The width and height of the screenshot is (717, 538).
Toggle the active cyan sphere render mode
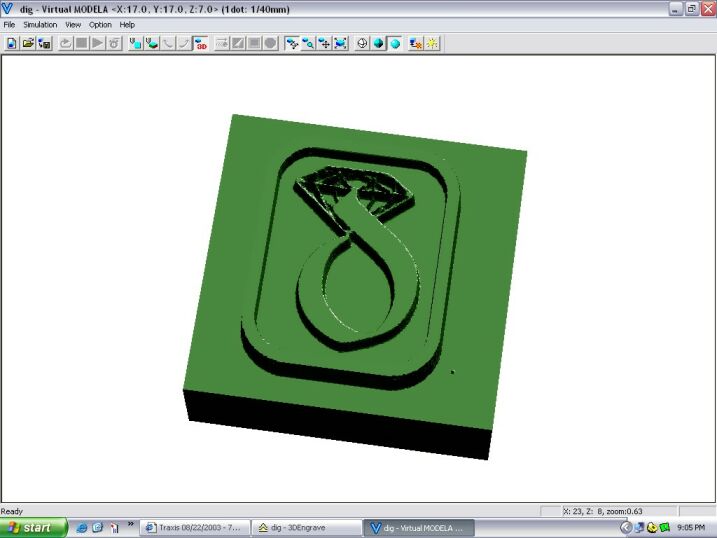pos(395,44)
